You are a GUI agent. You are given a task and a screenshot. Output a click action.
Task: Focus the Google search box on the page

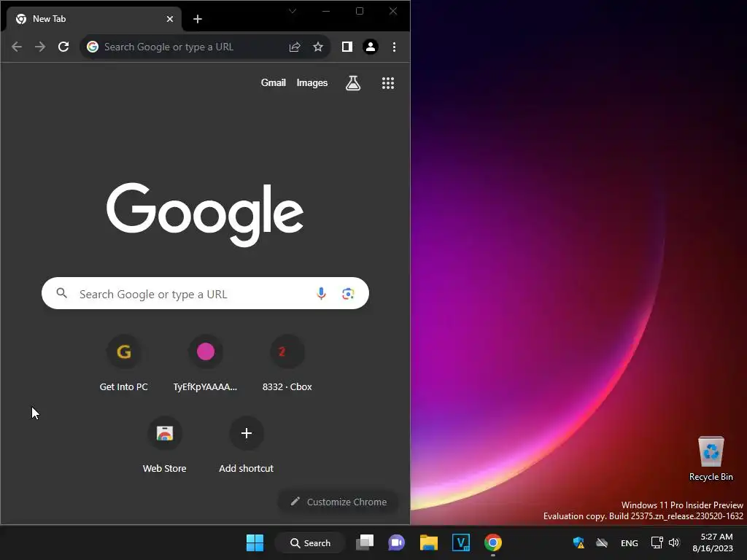[205, 293]
